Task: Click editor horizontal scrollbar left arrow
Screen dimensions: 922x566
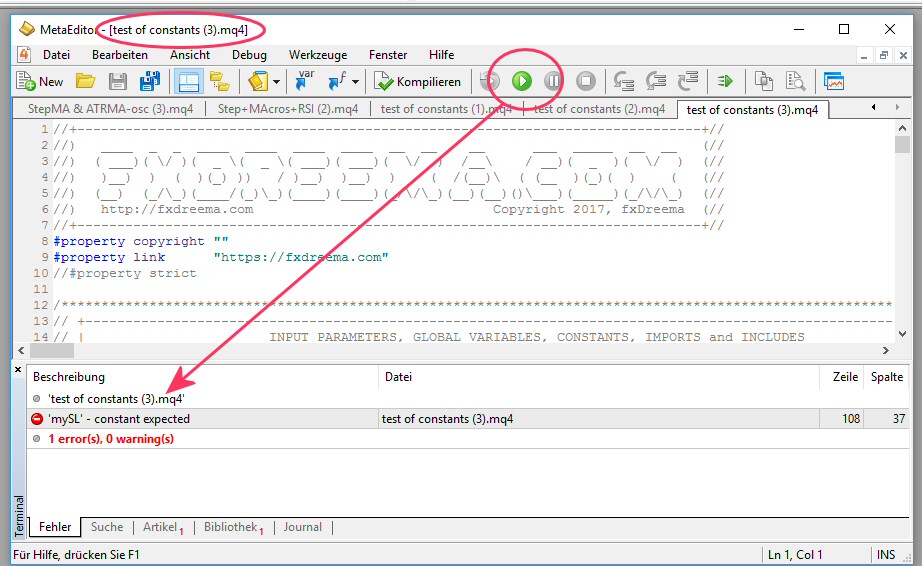Action: (x=21, y=350)
